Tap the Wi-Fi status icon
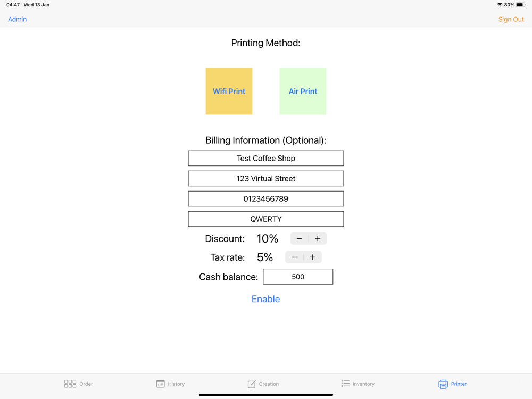 point(500,5)
